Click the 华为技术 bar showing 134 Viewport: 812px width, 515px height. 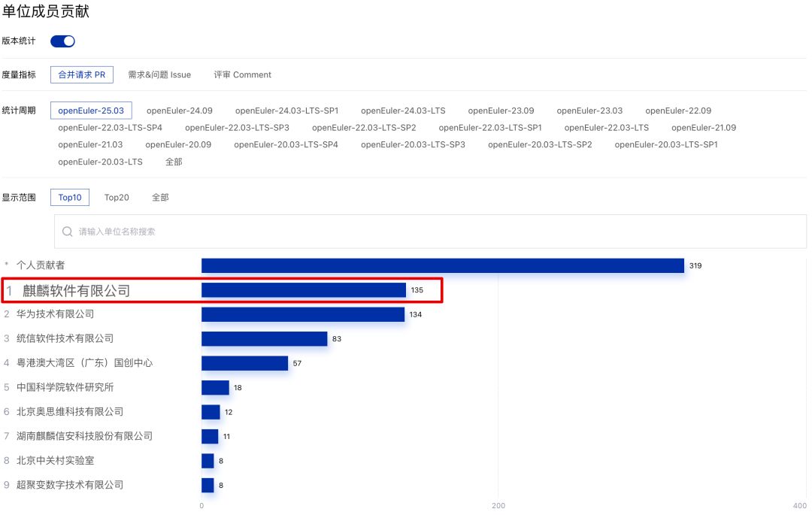tap(303, 314)
